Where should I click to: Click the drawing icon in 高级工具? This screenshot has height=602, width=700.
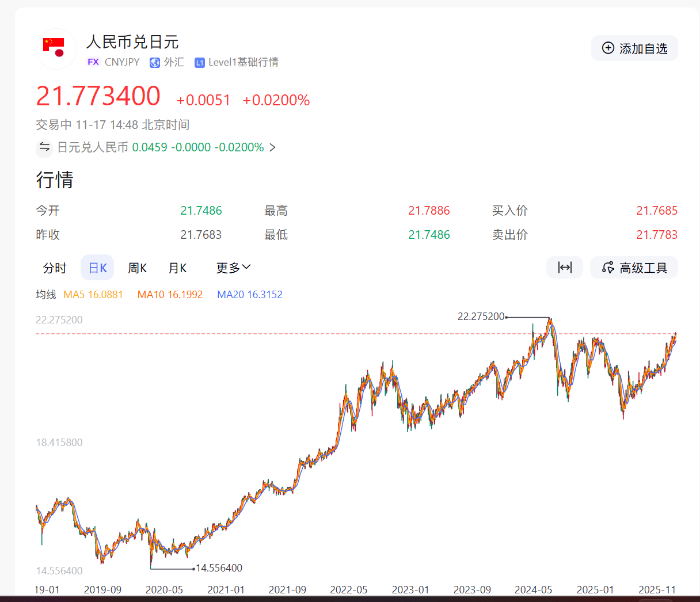point(608,268)
